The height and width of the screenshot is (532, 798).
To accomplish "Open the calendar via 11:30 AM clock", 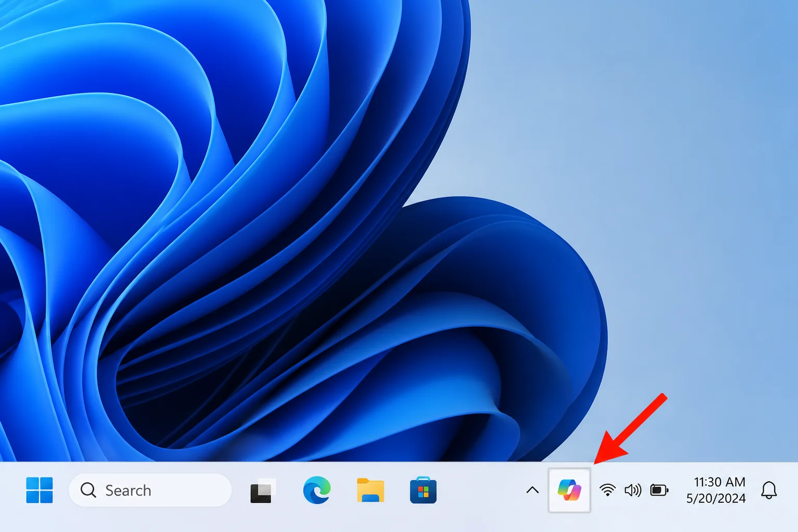I will 720,482.
